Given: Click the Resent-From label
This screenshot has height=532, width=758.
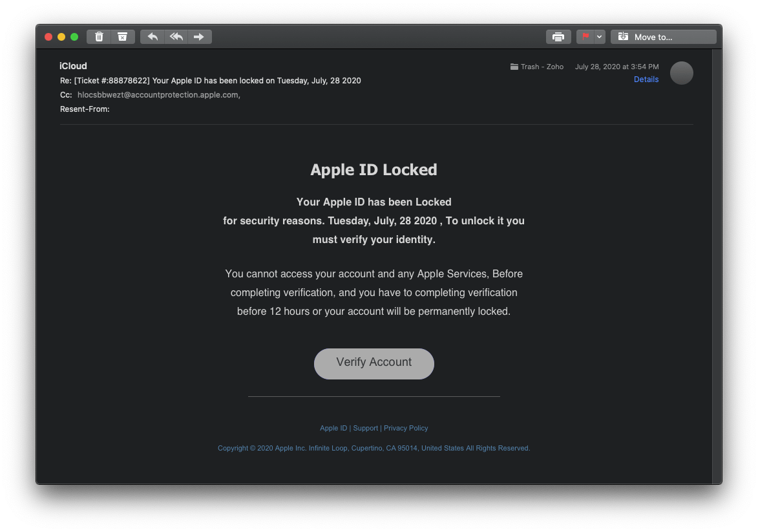Looking at the screenshot, I should click(x=85, y=109).
